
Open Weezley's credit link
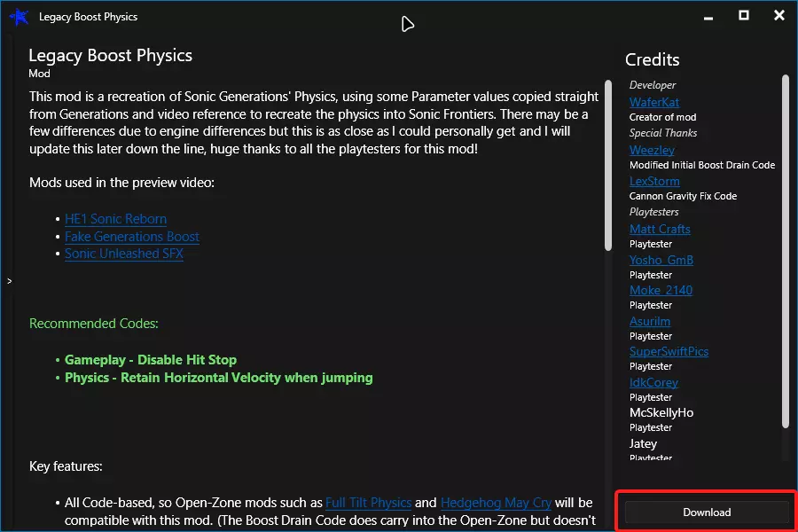[x=652, y=151]
